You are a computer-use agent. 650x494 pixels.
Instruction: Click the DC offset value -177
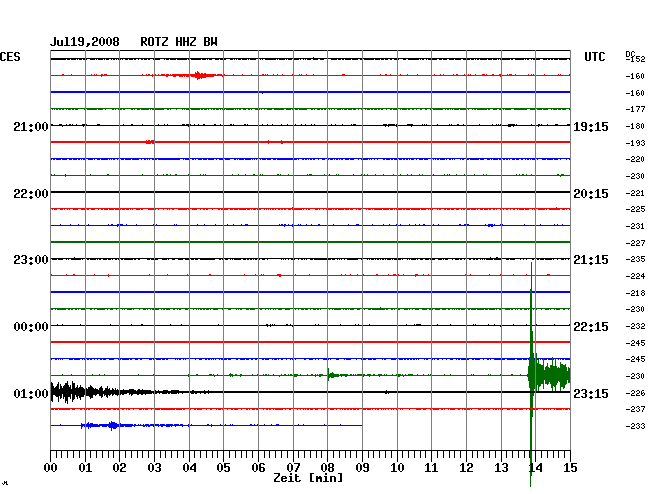pos(635,109)
